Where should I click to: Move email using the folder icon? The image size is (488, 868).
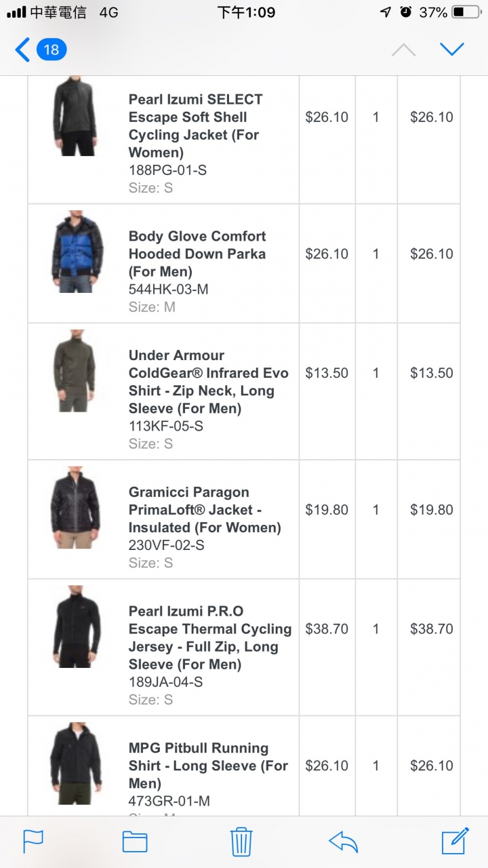135,841
